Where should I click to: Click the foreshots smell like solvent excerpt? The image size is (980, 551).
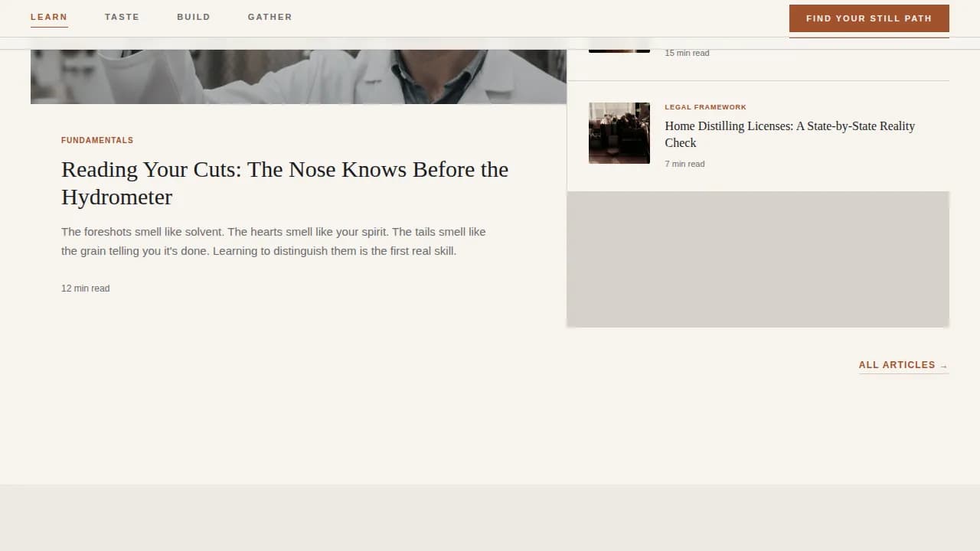pos(273,241)
